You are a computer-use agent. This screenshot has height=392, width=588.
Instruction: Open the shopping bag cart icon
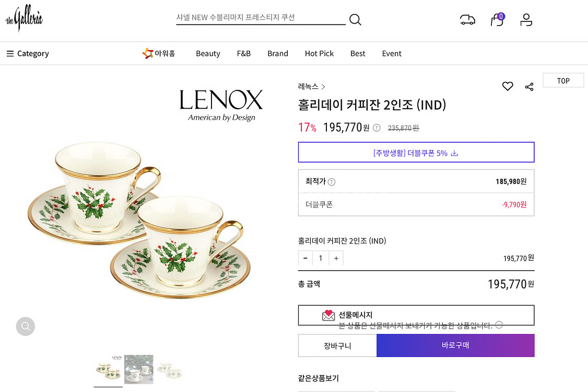(x=497, y=20)
